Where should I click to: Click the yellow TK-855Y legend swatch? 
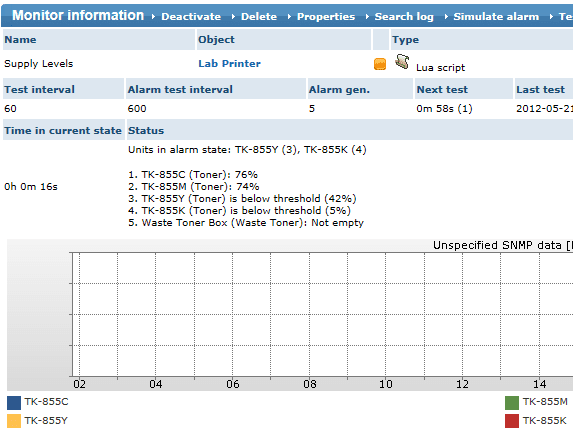(x=14, y=421)
